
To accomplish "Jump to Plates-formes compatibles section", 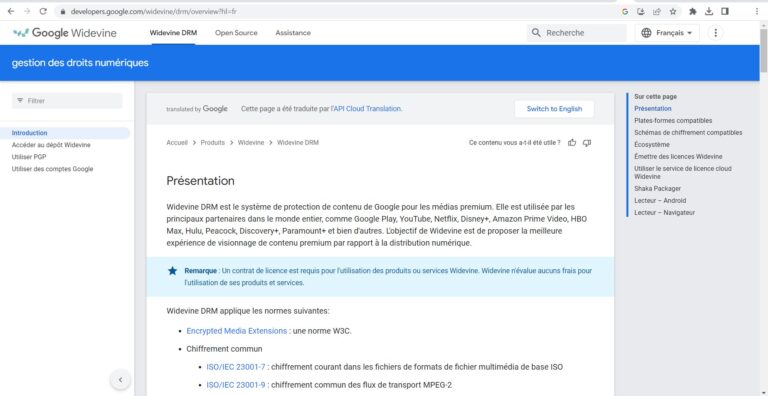I will click(673, 120).
